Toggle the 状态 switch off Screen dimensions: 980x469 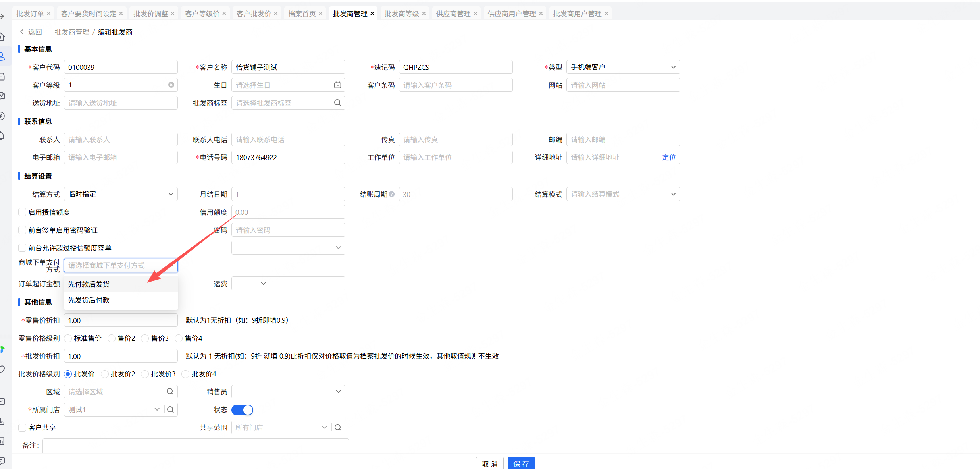(242, 410)
